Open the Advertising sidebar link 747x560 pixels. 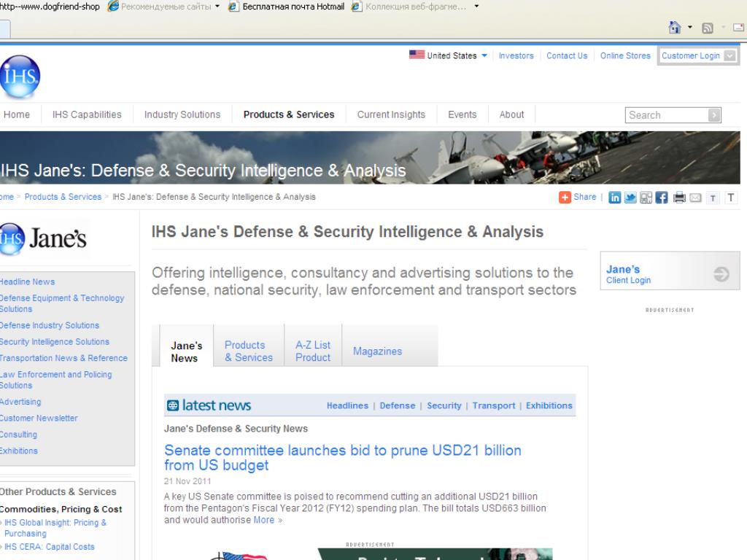(20, 402)
